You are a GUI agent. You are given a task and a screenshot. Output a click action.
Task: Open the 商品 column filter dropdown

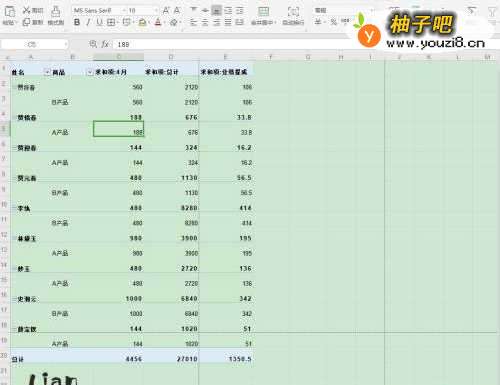[x=89, y=72]
